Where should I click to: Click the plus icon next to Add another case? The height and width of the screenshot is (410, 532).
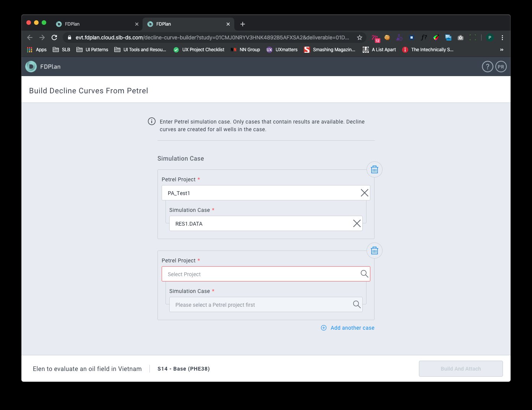point(324,328)
